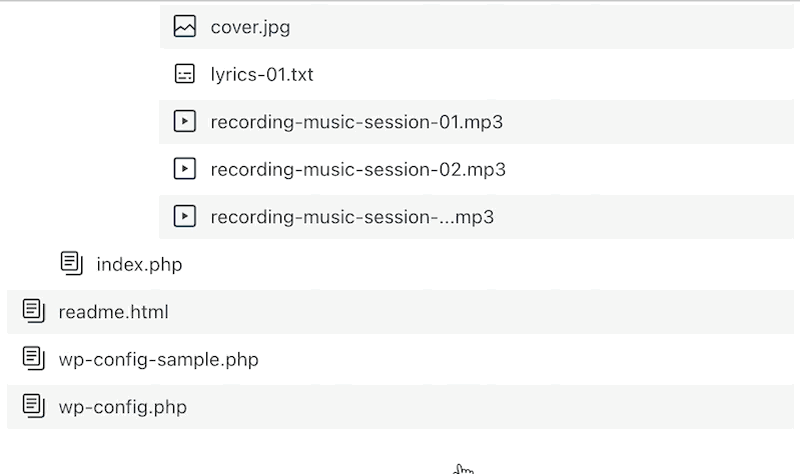Click the play icon for recording-music-session-01.mp3

pos(184,122)
